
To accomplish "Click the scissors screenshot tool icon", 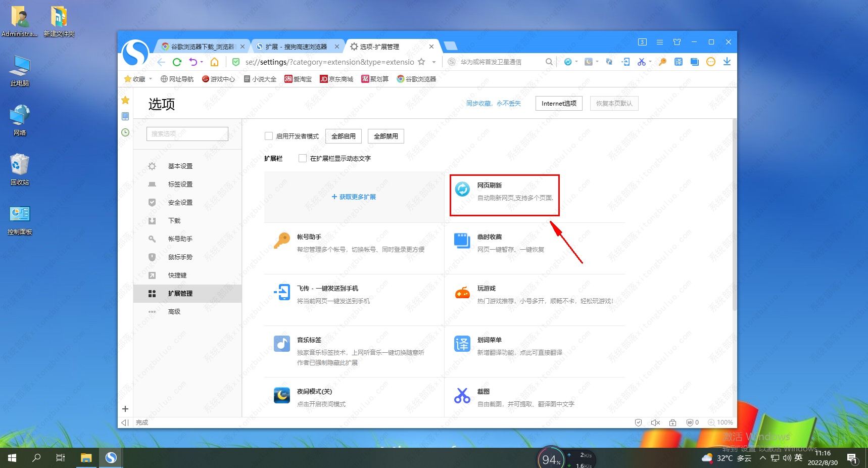I will (x=641, y=62).
